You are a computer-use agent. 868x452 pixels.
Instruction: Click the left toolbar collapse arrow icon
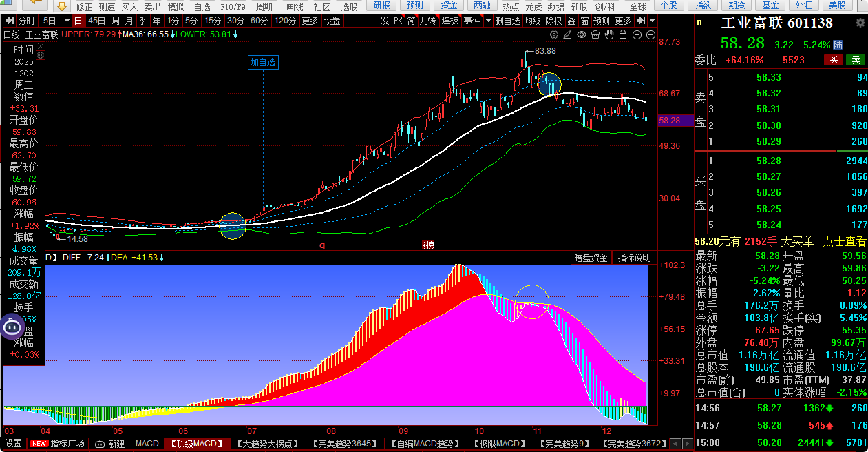[9, 21]
